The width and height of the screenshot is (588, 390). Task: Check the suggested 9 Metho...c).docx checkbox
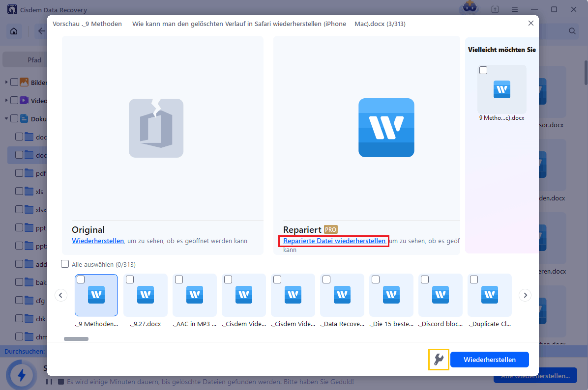tap(483, 70)
